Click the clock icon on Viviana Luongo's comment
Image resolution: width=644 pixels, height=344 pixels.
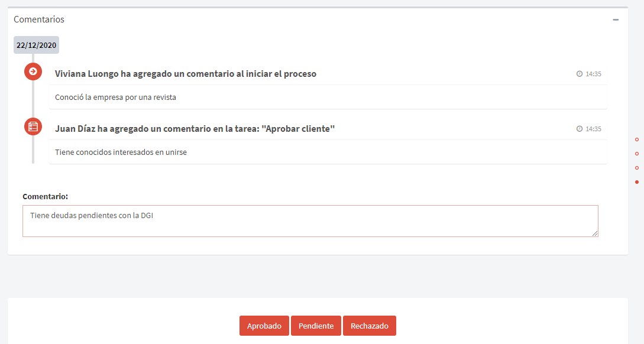pos(579,74)
